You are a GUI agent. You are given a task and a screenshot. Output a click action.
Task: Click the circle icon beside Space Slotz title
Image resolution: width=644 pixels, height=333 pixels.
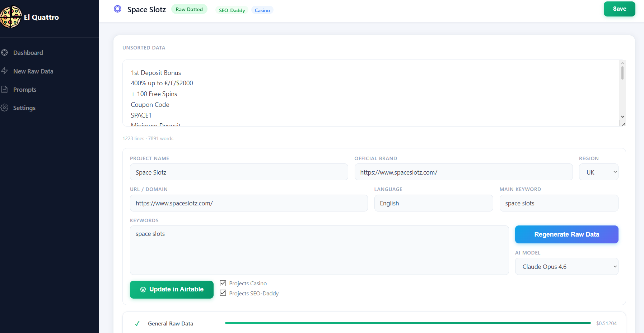pyautogui.click(x=117, y=9)
